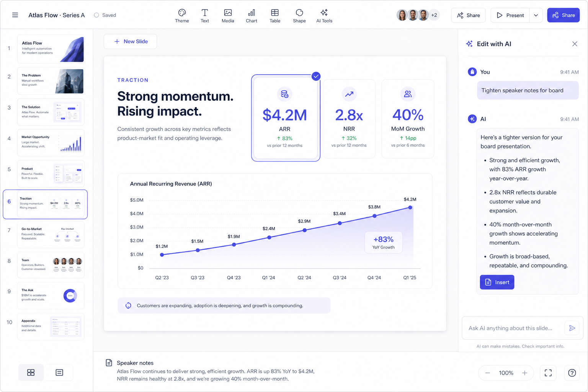Image resolution: width=588 pixels, height=392 pixels.
Task: Switch to outline list view
Action: (x=59, y=372)
